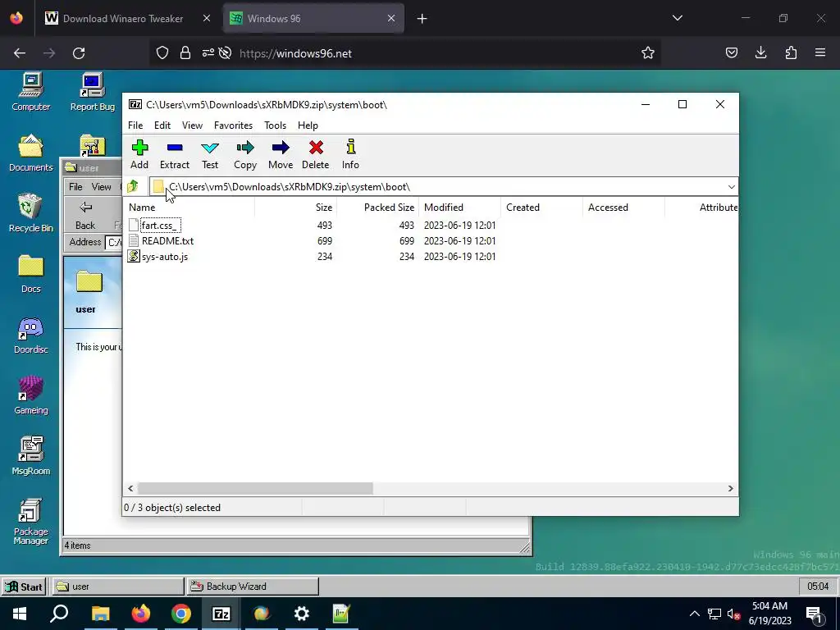The image size is (840, 630).
Task: Select the Move toolbar icon
Action: 281,154
